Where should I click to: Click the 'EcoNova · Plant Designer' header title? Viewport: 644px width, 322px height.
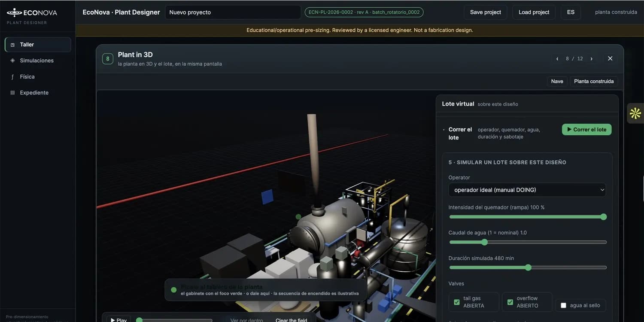coord(121,12)
